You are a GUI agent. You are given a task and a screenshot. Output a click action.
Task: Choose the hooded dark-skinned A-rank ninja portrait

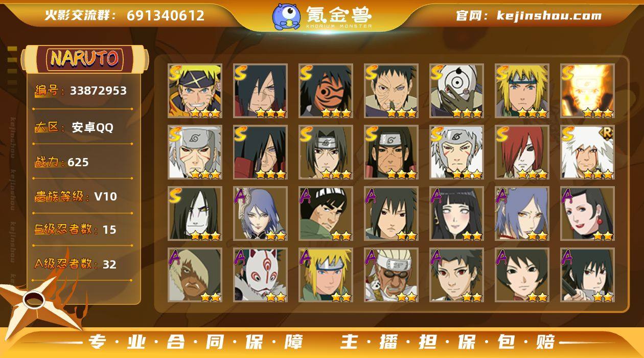[x=195, y=275]
